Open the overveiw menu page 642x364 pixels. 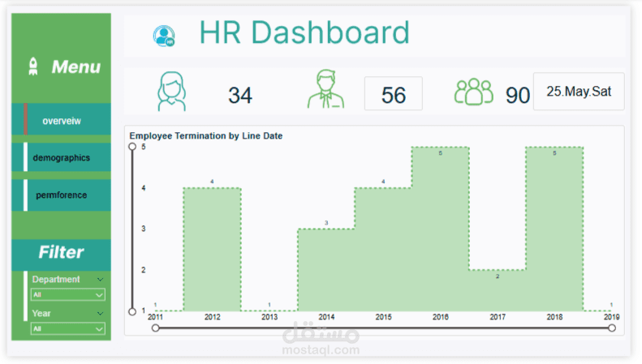click(62, 119)
